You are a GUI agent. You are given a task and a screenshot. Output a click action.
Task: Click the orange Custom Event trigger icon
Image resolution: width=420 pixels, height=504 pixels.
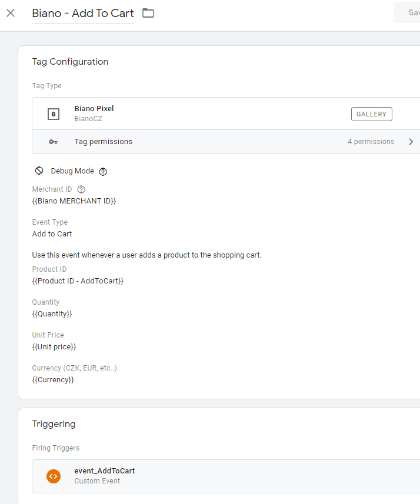[x=54, y=476]
